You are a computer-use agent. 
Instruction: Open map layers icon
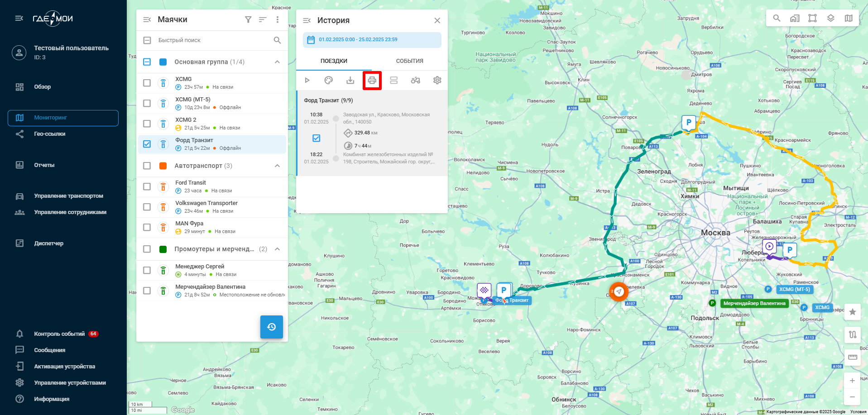tap(830, 18)
